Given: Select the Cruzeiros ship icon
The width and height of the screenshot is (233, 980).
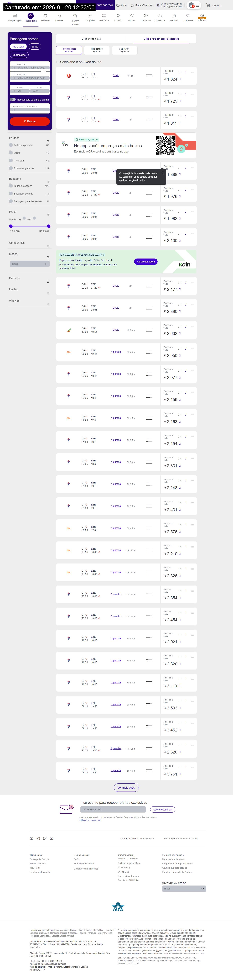Looking at the screenshot, I should (160, 16).
